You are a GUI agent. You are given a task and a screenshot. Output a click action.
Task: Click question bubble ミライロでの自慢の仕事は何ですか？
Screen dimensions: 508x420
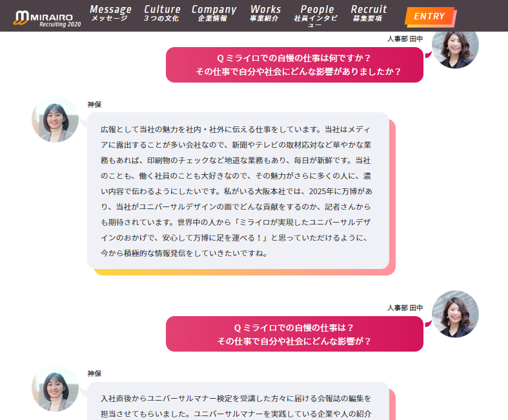point(294,65)
